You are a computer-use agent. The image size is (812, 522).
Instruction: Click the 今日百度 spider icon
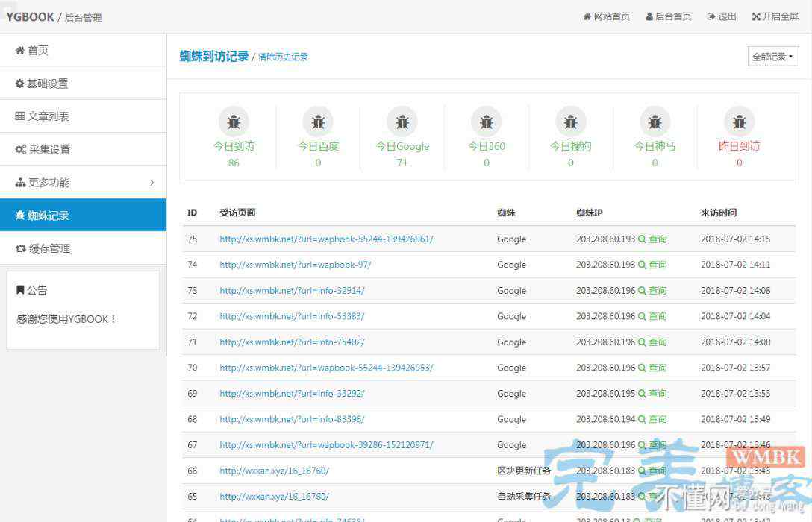318,122
